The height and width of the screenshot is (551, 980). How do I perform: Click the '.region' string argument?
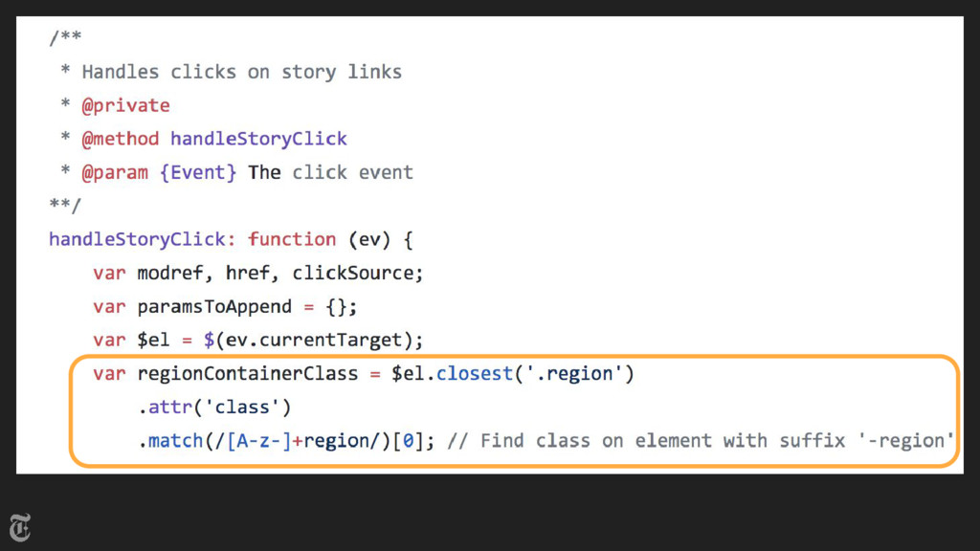tap(574, 374)
